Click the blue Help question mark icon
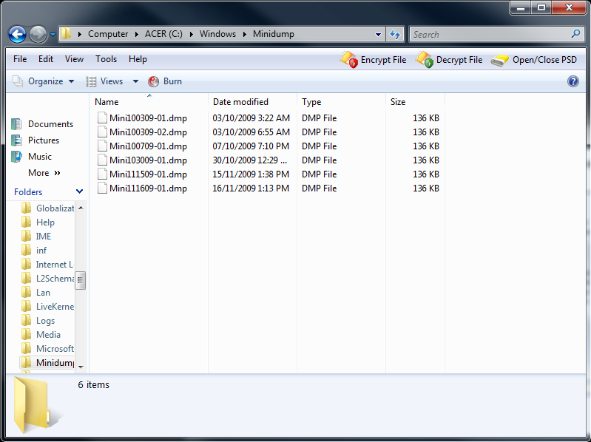Screen dimensions: 591x442 pyautogui.click(x=573, y=81)
